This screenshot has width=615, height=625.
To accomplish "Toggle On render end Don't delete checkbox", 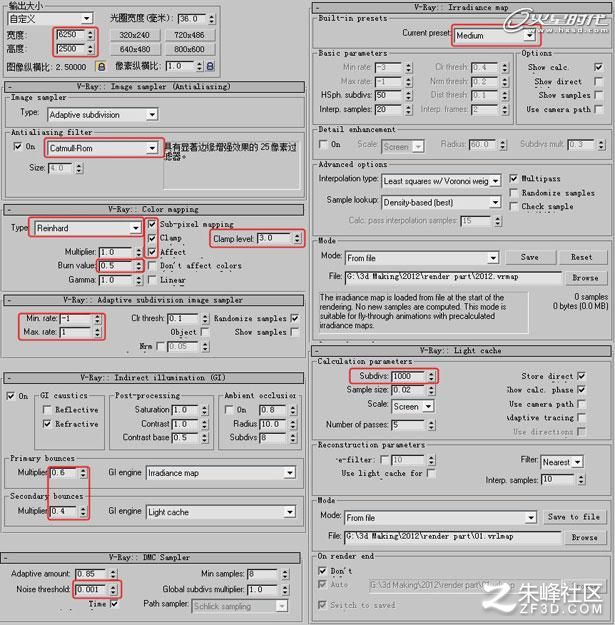I will pyautogui.click(x=322, y=571).
